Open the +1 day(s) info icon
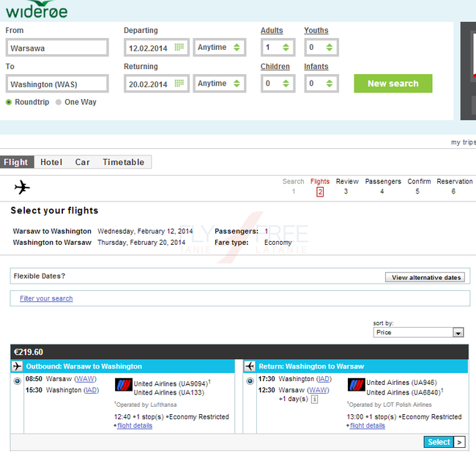This screenshot has height=464, width=476. [x=315, y=399]
